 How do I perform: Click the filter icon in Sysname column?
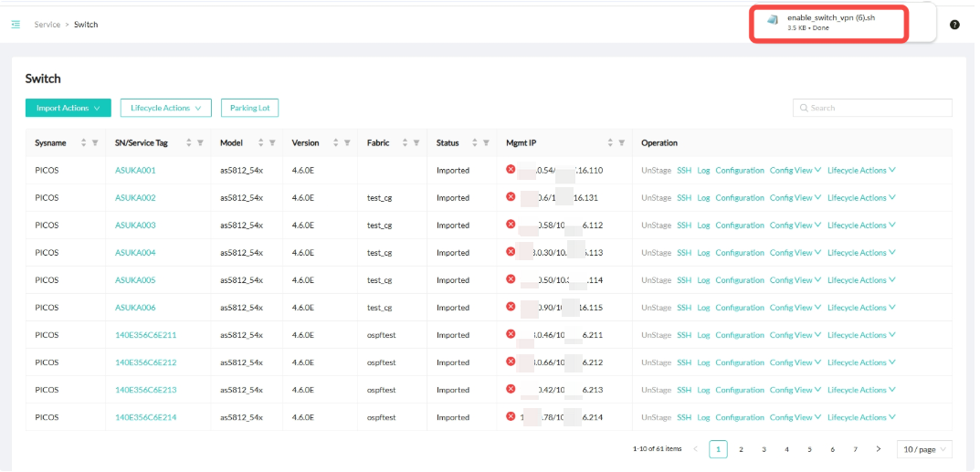[x=95, y=143]
